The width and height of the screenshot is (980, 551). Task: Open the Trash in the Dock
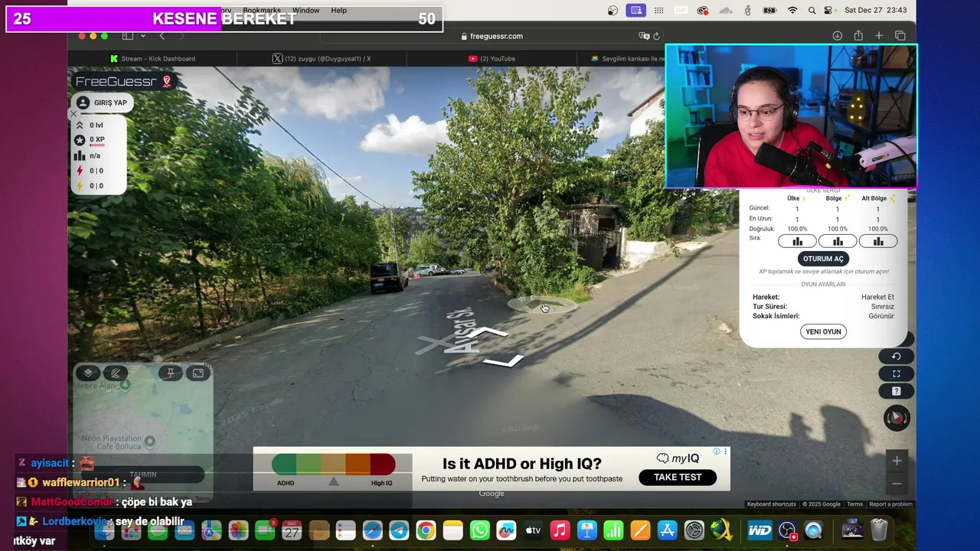click(879, 530)
